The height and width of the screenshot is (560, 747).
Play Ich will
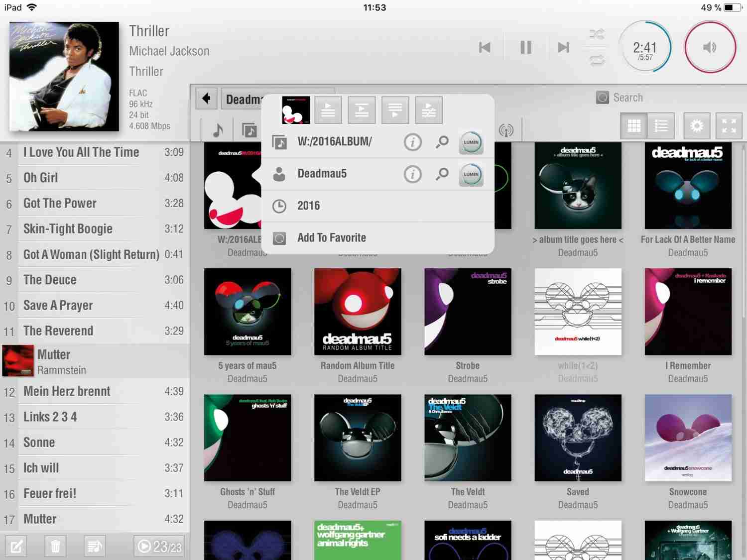point(95,468)
